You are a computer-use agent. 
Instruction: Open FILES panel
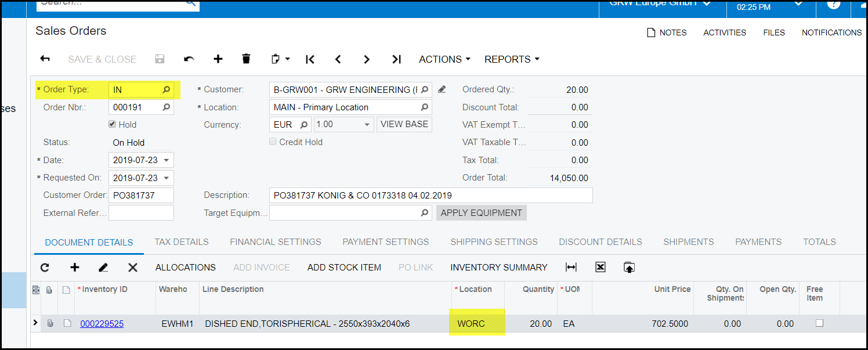point(774,33)
